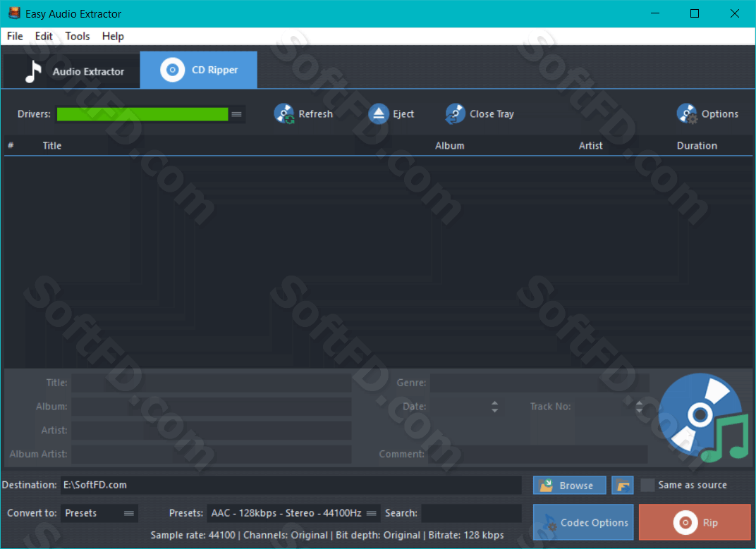Click the Destination path field
756x549 pixels.
[x=291, y=485]
